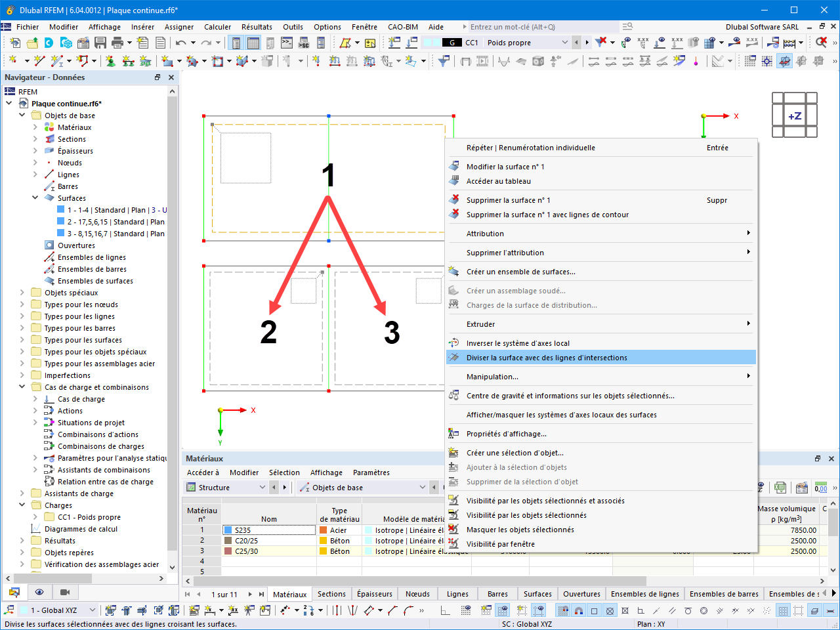Open the Résultats menu

click(x=257, y=27)
